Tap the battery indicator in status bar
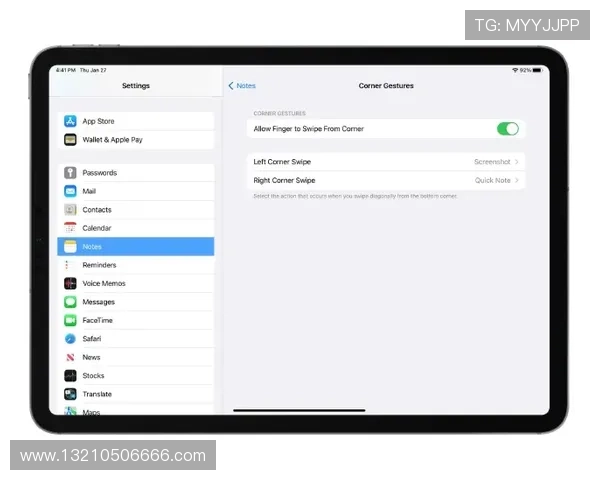 point(538,70)
